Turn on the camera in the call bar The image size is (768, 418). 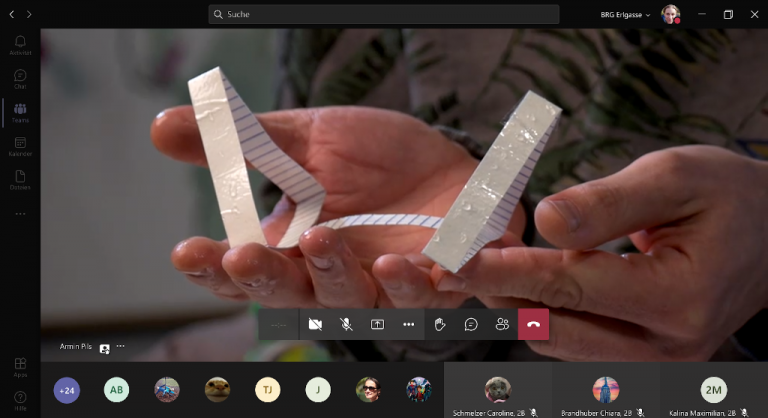coord(315,324)
